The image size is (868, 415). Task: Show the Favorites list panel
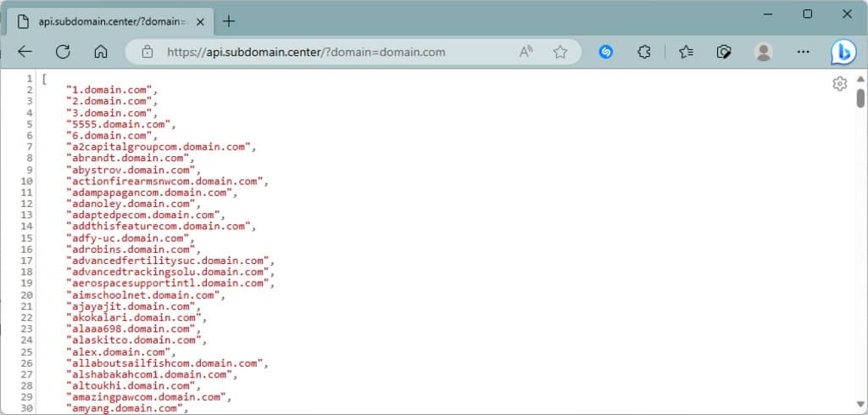pos(686,52)
